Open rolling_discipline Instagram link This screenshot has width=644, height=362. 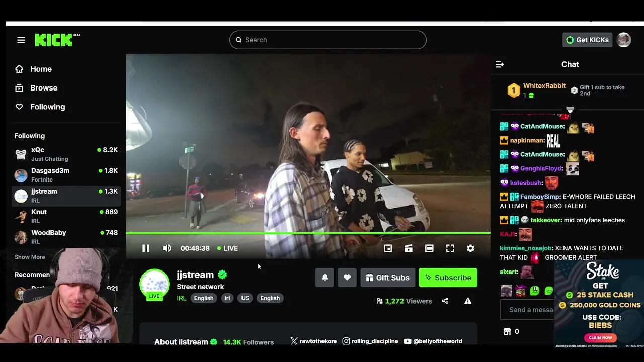(370, 341)
